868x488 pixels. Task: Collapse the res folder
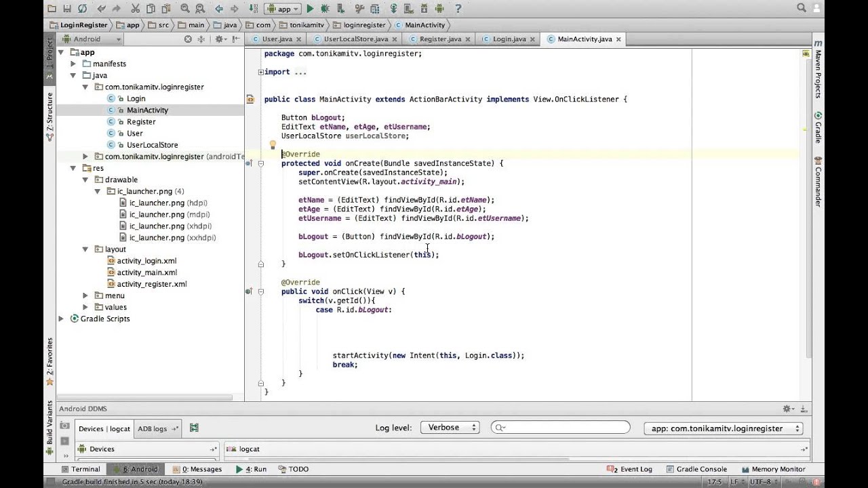(x=73, y=168)
